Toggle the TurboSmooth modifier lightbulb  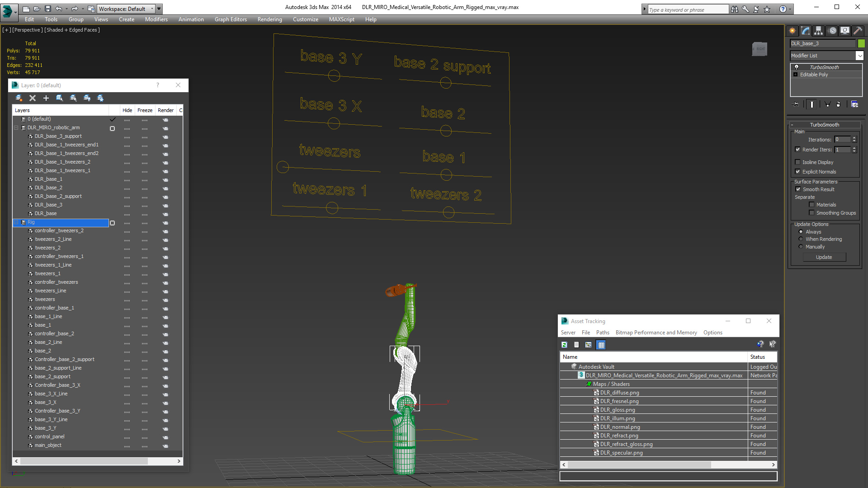point(797,67)
